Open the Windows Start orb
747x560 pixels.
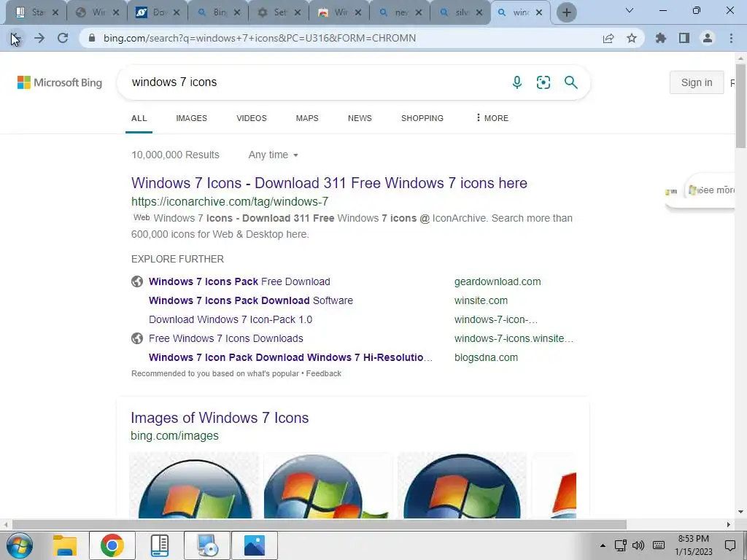point(20,545)
